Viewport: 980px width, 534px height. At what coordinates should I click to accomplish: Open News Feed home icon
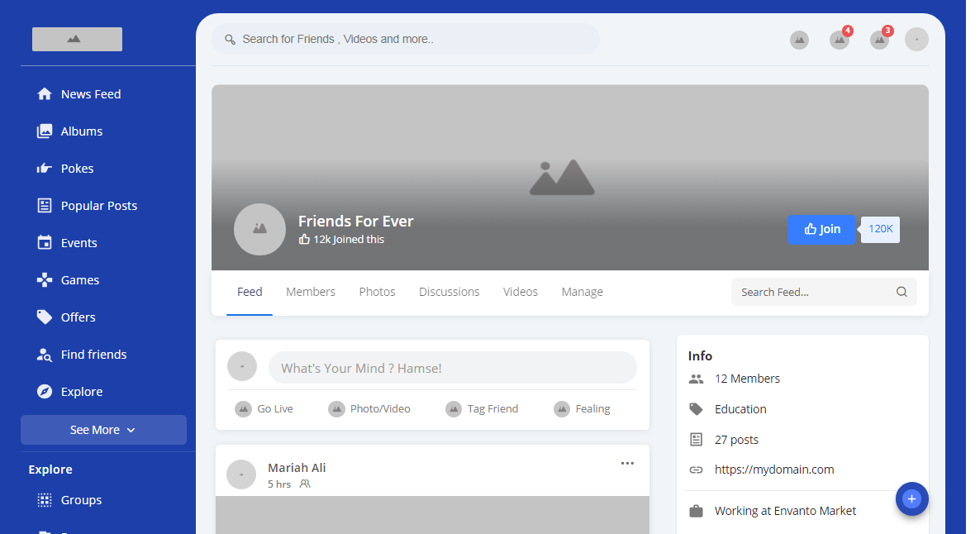[45, 94]
